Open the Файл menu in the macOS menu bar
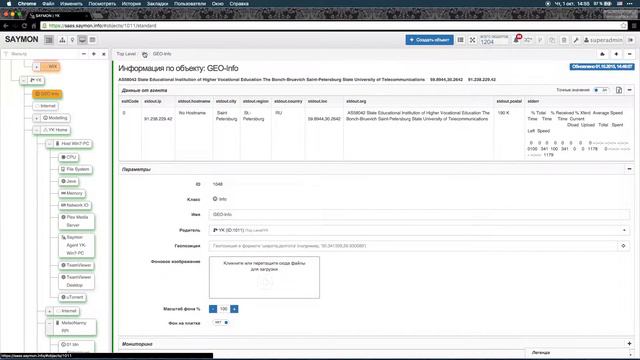Viewport: 640px width, 360px height. 48,4
